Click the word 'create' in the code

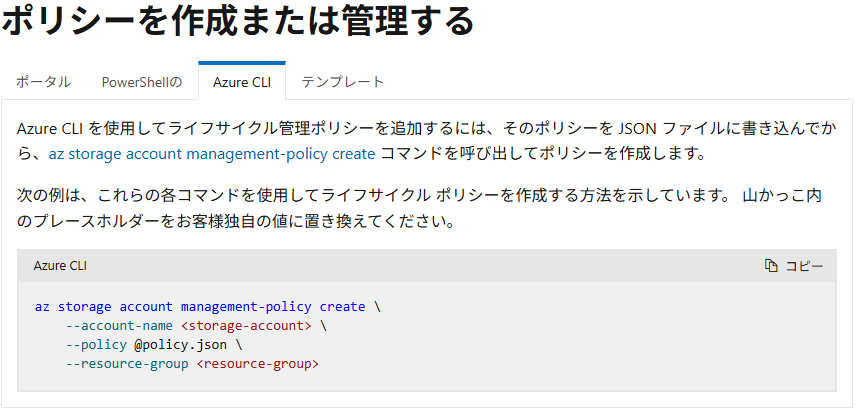(x=342, y=307)
